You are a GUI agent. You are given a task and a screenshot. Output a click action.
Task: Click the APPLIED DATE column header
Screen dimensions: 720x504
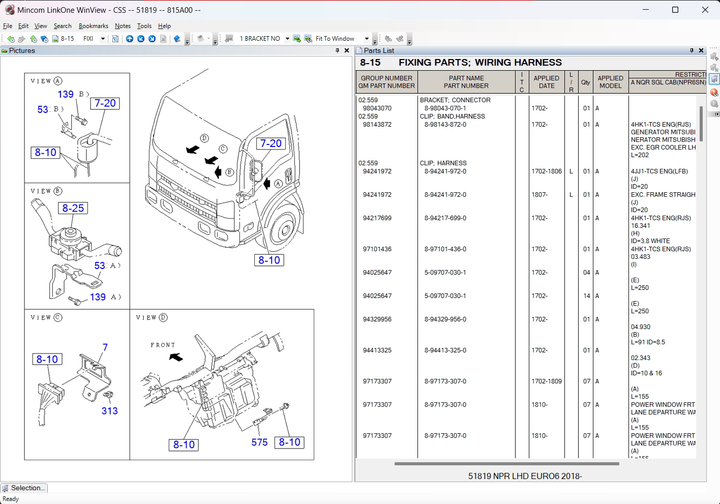546,82
